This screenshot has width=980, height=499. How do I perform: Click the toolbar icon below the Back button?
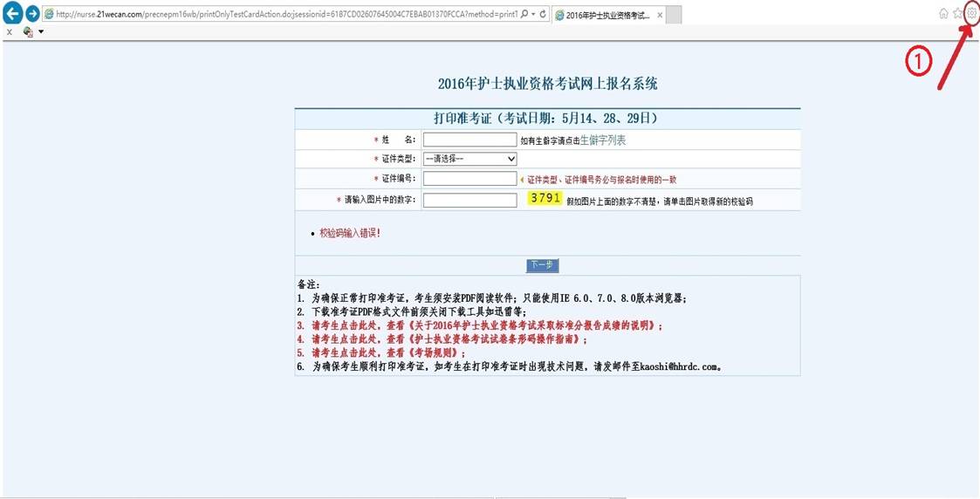click(x=28, y=32)
